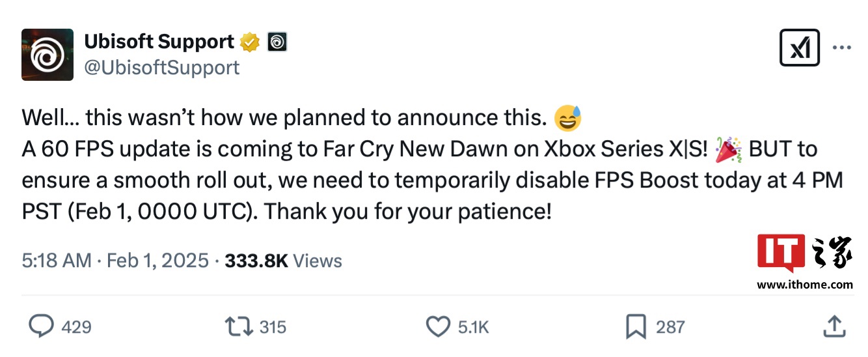The width and height of the screenshot is (868, 357).
Task: Click the gold verified badge
Action: pyautogui.click(x=250, y=43)
